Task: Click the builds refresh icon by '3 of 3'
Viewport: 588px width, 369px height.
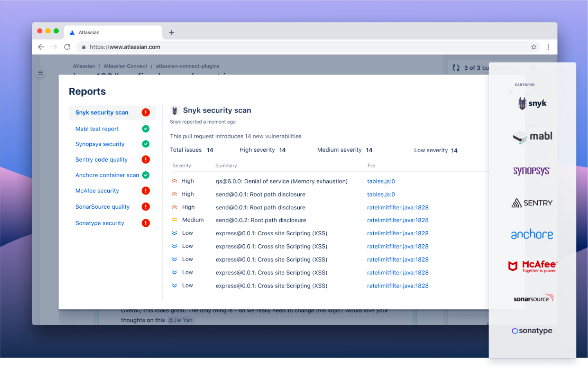Action: click(x=456, y=68)
